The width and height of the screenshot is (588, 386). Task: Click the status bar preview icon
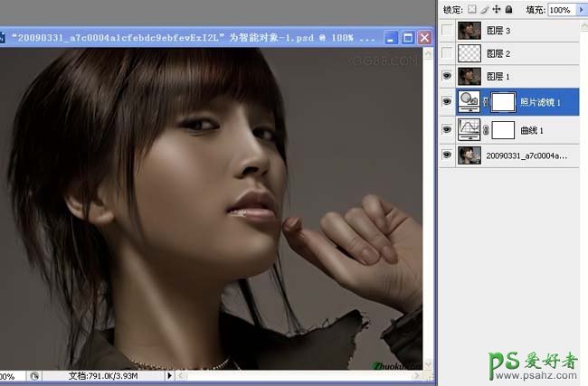coord(34,375)
